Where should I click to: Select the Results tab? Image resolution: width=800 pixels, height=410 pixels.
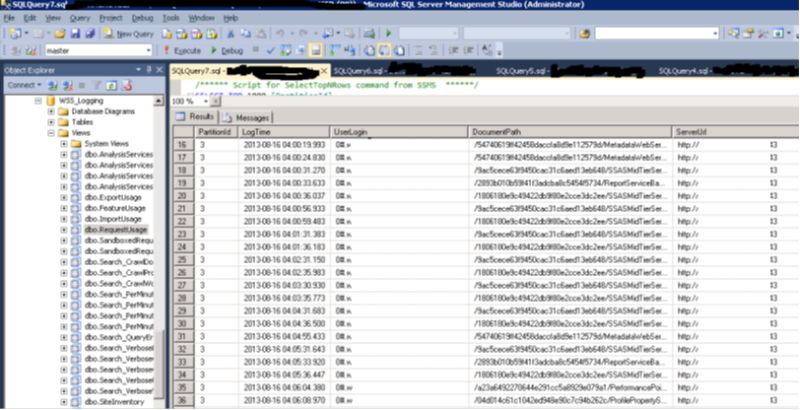click(195, 117)
